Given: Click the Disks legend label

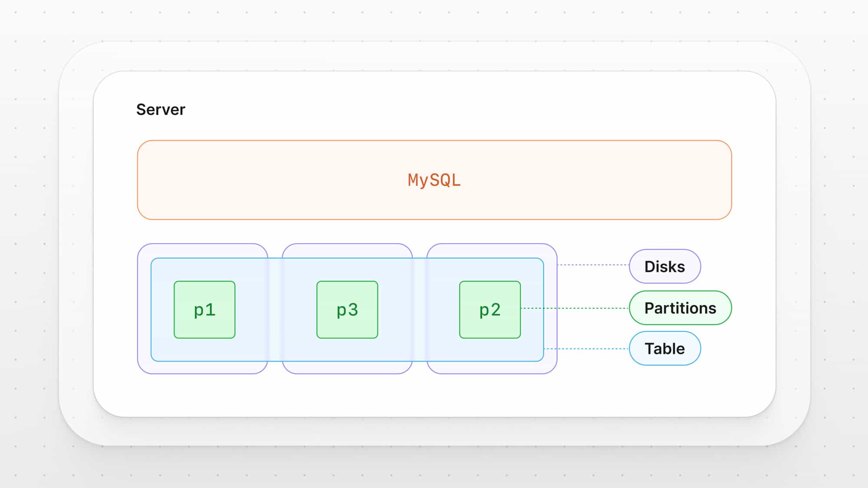Looking at the screenshot, I should (665, 266).
